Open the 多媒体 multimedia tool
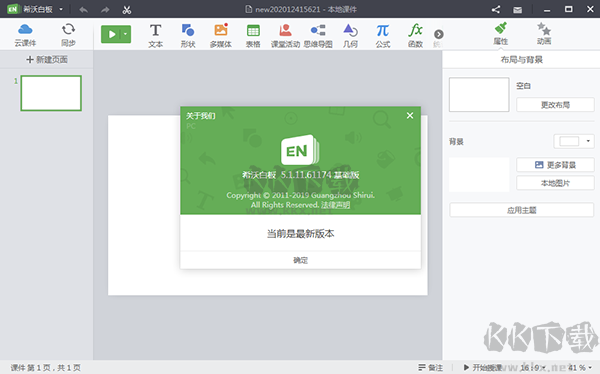The width and height of the screenshot is (600, 374). pos(221,36)
